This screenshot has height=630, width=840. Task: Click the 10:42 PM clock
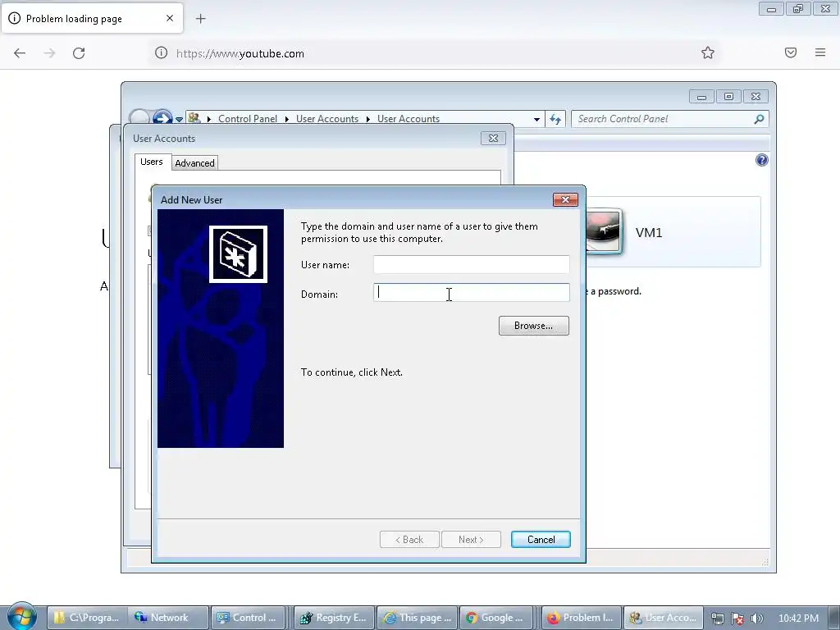(798, 619)
